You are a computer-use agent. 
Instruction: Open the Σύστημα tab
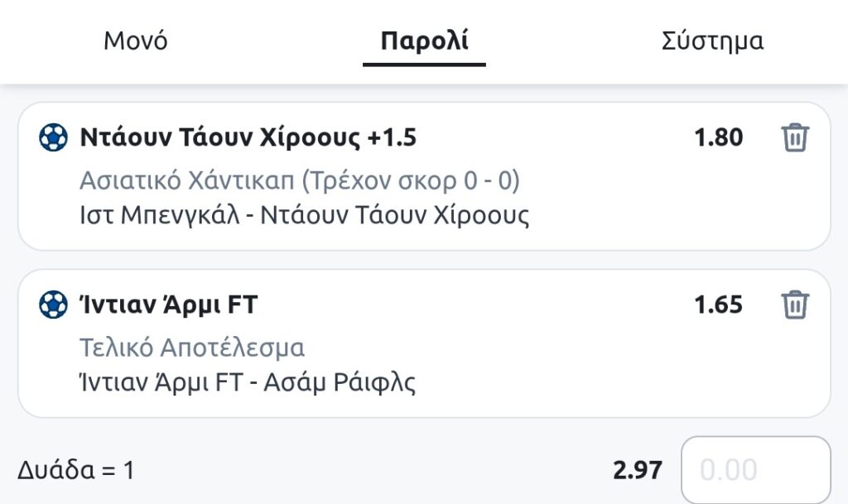click(712, 41)
